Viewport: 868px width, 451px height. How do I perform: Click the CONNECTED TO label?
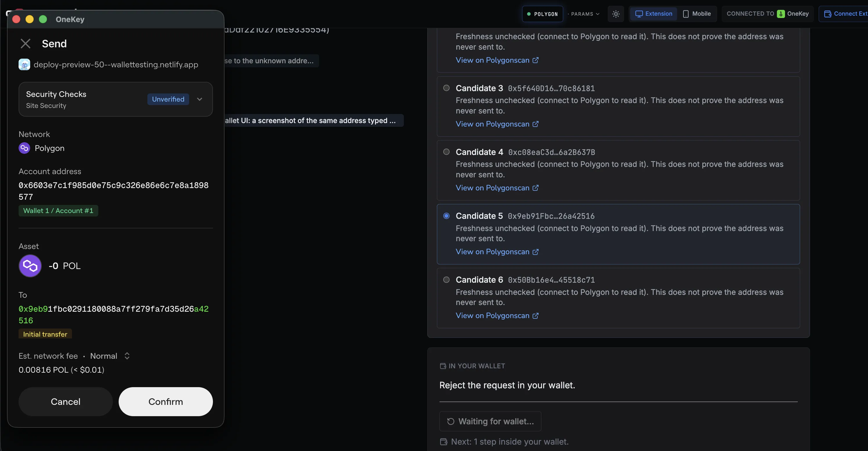click(750, 14)
